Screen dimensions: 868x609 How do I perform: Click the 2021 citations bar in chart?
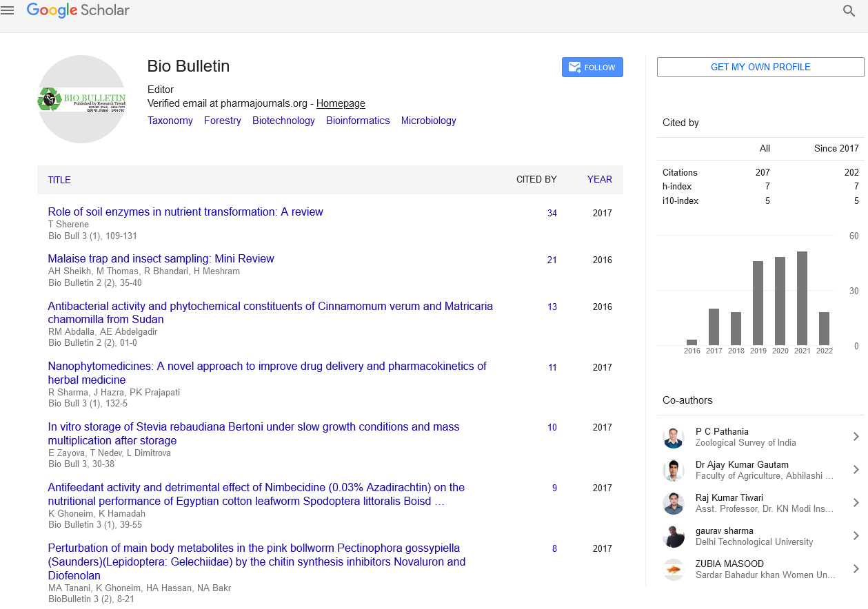click(x=802, y=298)
